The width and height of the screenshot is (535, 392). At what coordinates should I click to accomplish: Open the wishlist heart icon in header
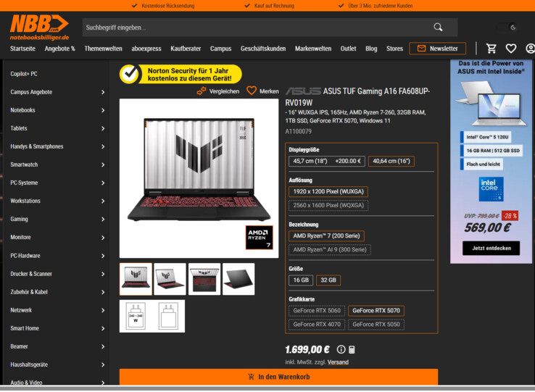(x=511, y=49)
